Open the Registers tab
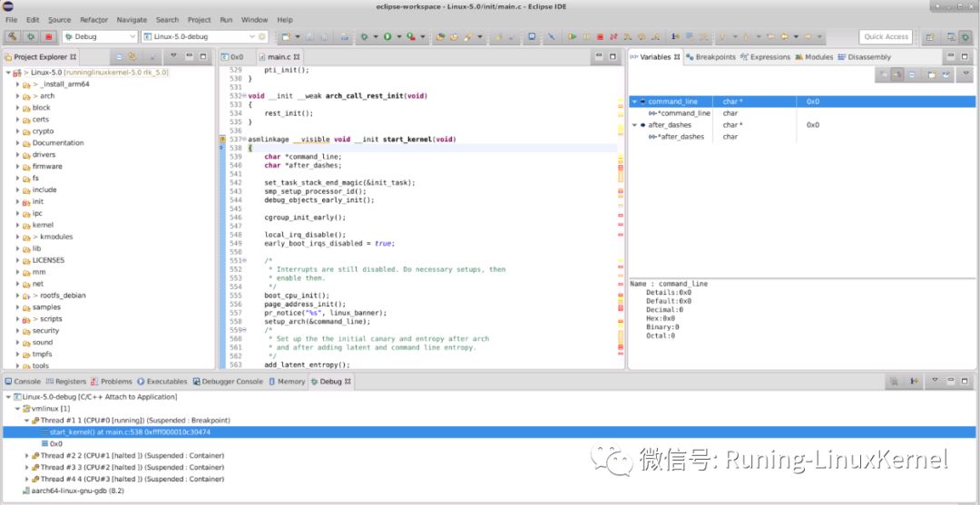 tap(65, 382)
